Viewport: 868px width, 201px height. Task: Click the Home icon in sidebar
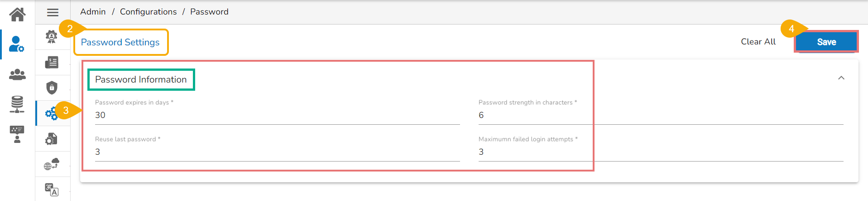coord(17,15)
